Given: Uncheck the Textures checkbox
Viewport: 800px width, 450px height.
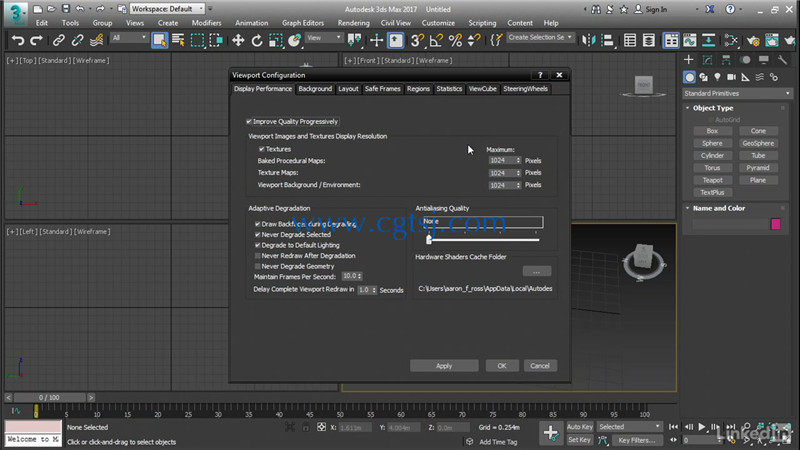Looking at the screenshot, I should click(x=261, y=149).
